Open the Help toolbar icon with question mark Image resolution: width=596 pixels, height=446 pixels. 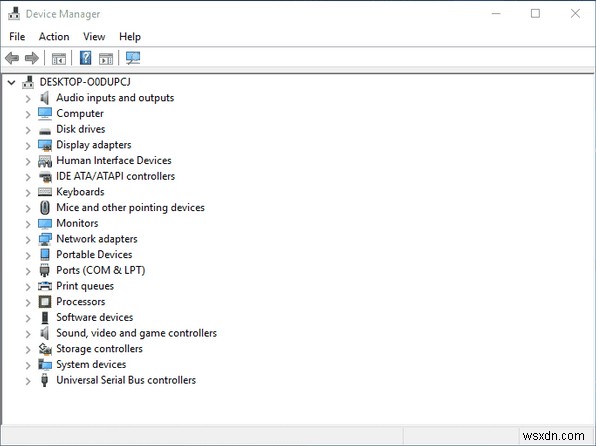(x=86, y=58)
